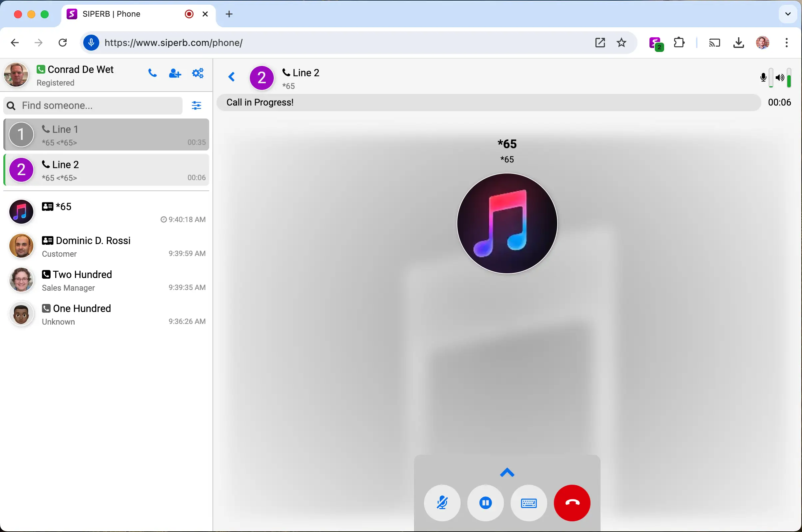Click the SIPERB Phone browser tab
This screenshot has height=532, width=802.
click(139, 14)
